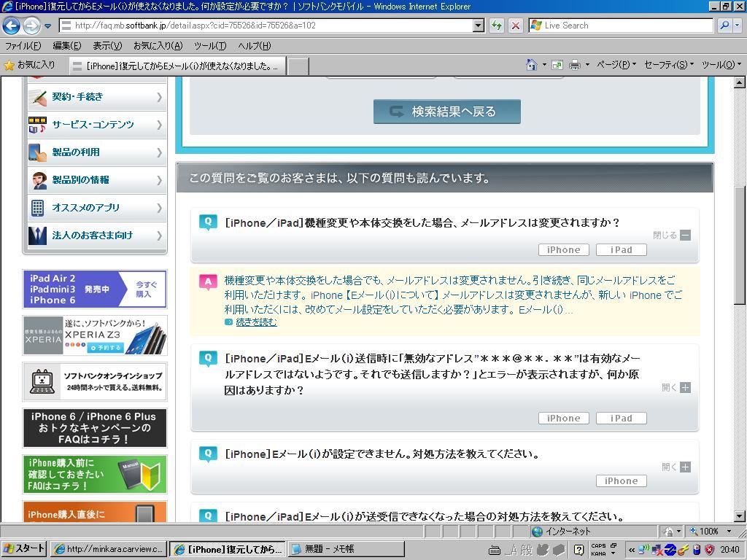Click the 製品別の情報 operator icon
Screen dimensions: 747x560
pos(38,180)
